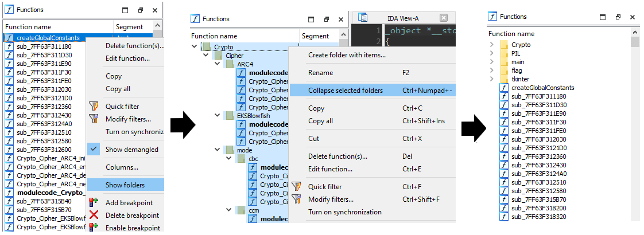644x235 pixels.
Task: Switch to the IDA View-A tab
Action: (404, 18)
